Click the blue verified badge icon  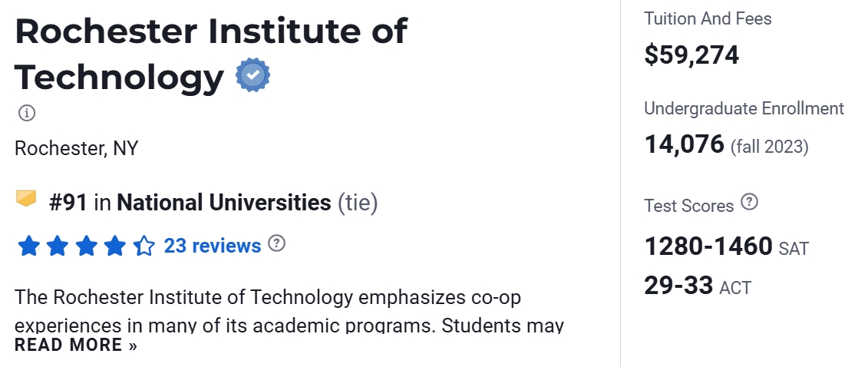252,76
